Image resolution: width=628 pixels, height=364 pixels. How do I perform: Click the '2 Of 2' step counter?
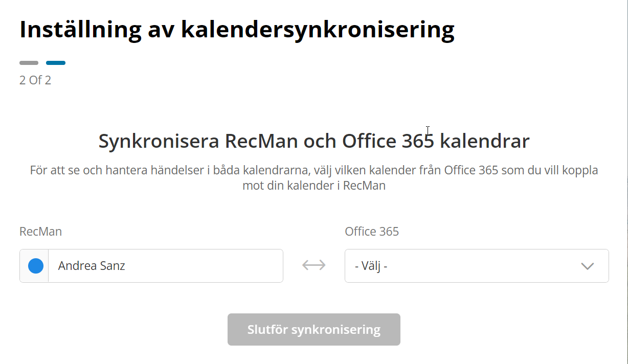point(35,80)
